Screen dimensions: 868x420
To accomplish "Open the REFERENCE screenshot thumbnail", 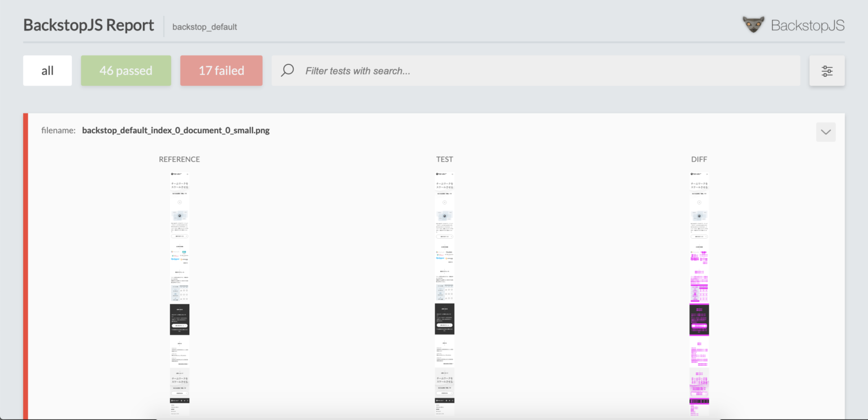I will point(180,294).
